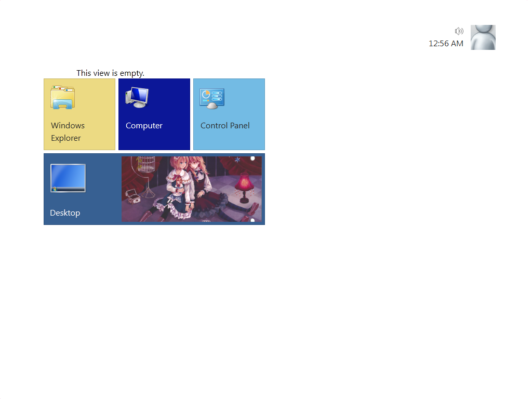Screen dimensions: 532x399
Task: Open the Windows Explorer folder icon
Action: point(63,97)
